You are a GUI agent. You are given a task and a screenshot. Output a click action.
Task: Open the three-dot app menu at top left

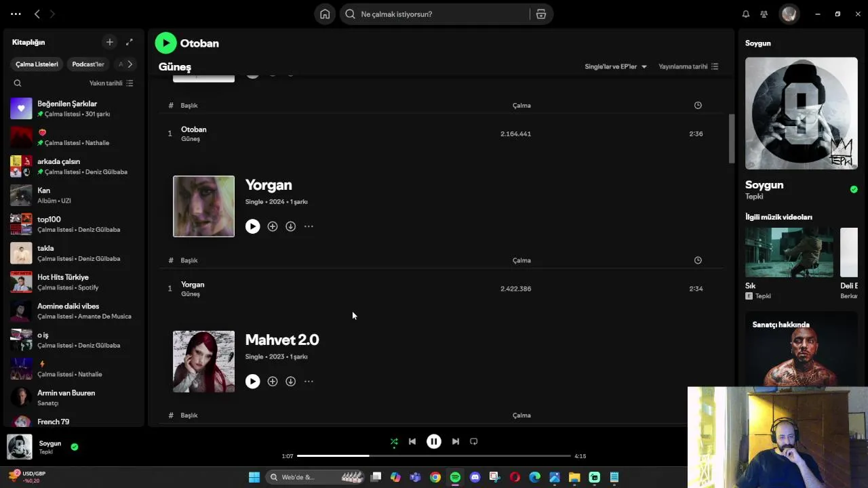(x=16, y=14)
